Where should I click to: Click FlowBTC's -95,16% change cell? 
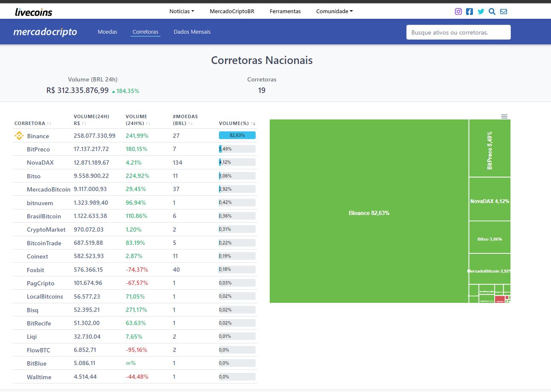pos(137,350)
